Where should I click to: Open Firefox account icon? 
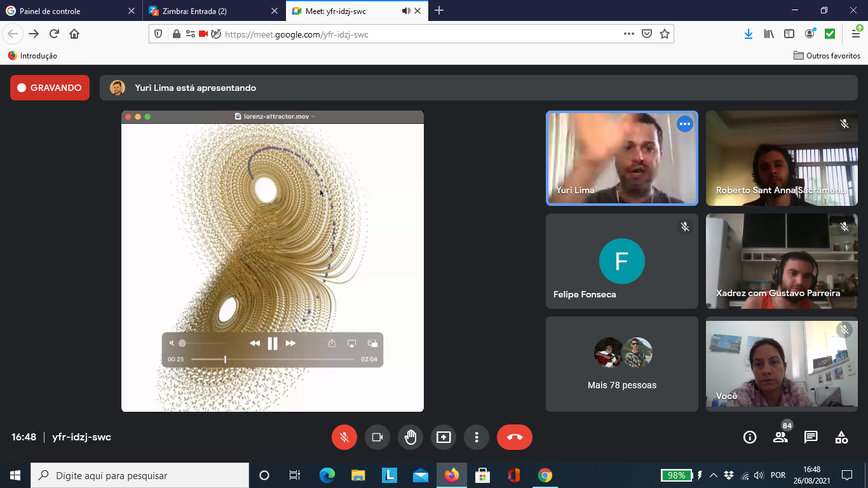(810, 34)
